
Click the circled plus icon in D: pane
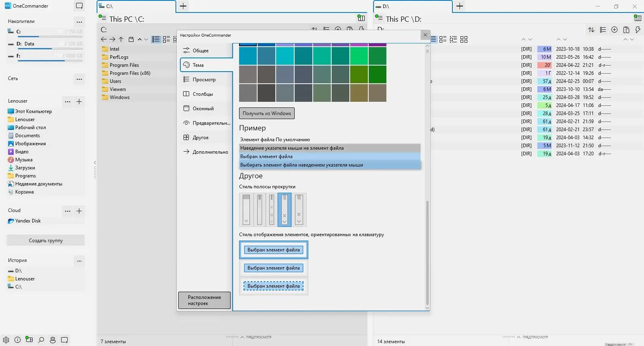click(x=614, y=30)
